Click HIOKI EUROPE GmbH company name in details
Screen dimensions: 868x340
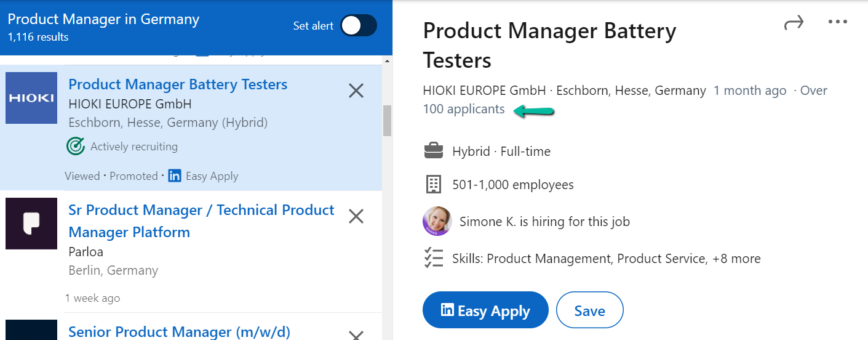tap(484, 91)
